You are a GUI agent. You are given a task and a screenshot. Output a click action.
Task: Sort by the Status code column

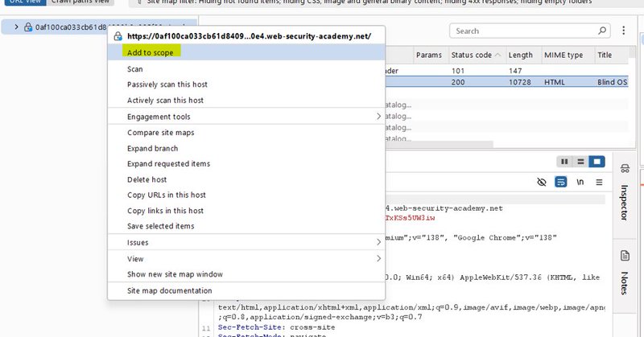pyautogui.click(x=477, y=55)
